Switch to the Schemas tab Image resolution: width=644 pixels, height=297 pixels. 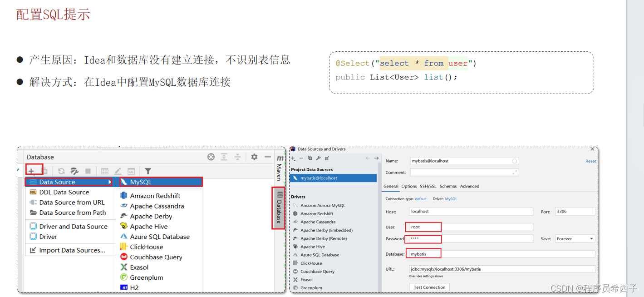[448, 186]
